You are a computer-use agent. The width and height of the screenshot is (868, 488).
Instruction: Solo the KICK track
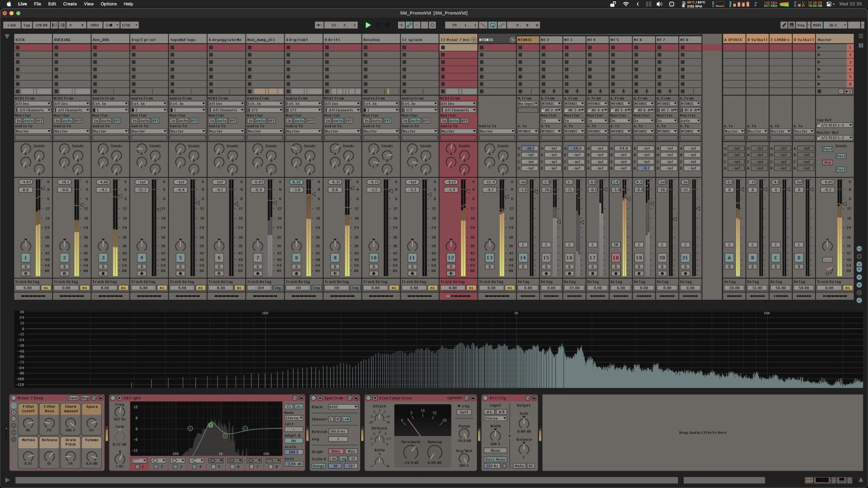pyautogui.click(x=26, y=267)
